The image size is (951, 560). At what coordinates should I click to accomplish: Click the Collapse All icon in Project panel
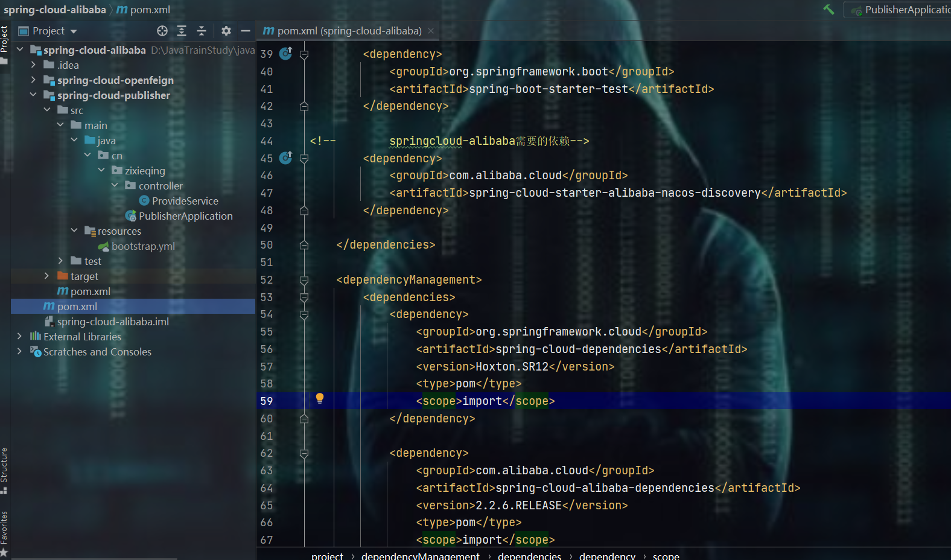point(202,31)
